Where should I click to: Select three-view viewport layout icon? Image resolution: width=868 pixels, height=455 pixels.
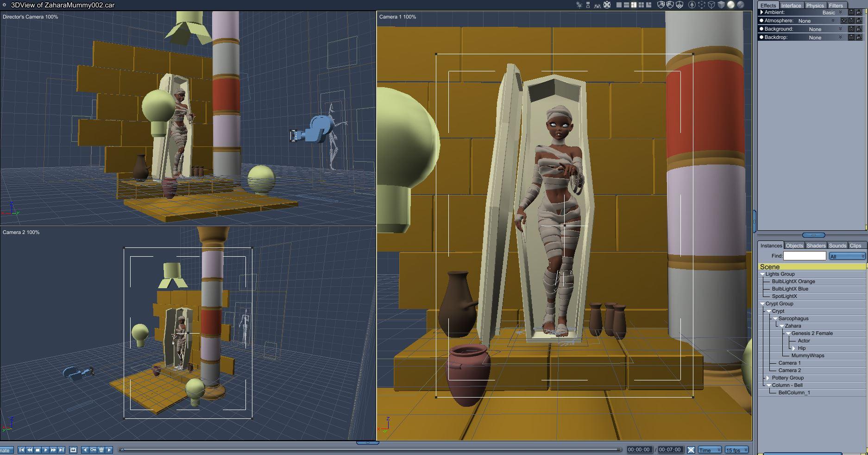[634, 5]
